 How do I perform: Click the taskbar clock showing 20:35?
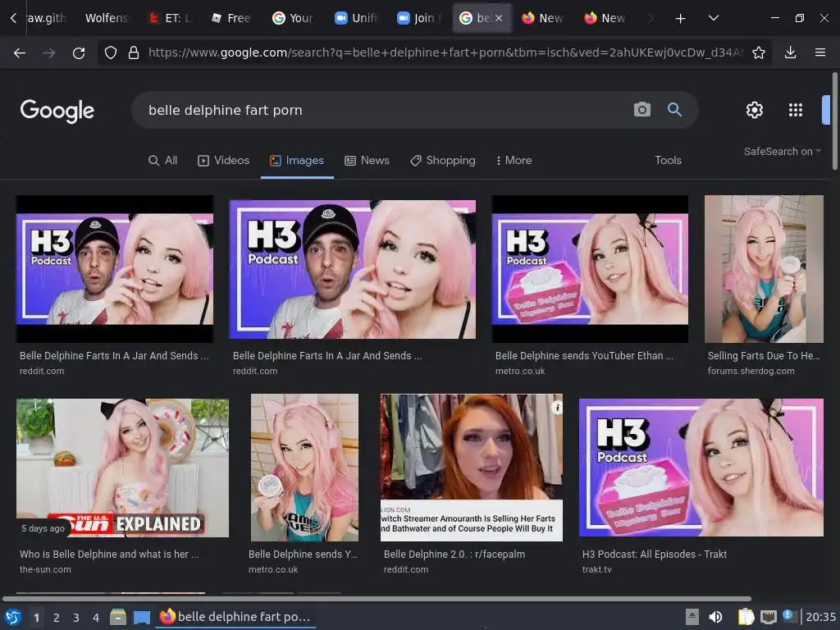pos(820,617)
